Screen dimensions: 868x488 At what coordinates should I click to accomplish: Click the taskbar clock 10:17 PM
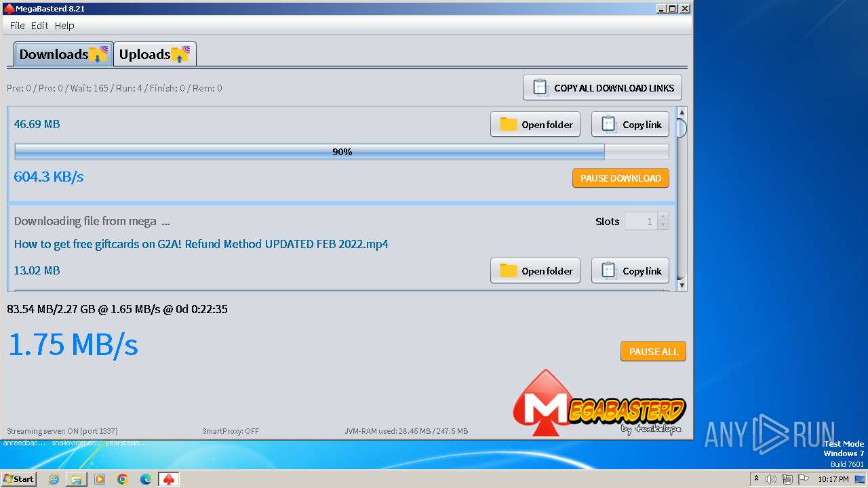point(833,479)
